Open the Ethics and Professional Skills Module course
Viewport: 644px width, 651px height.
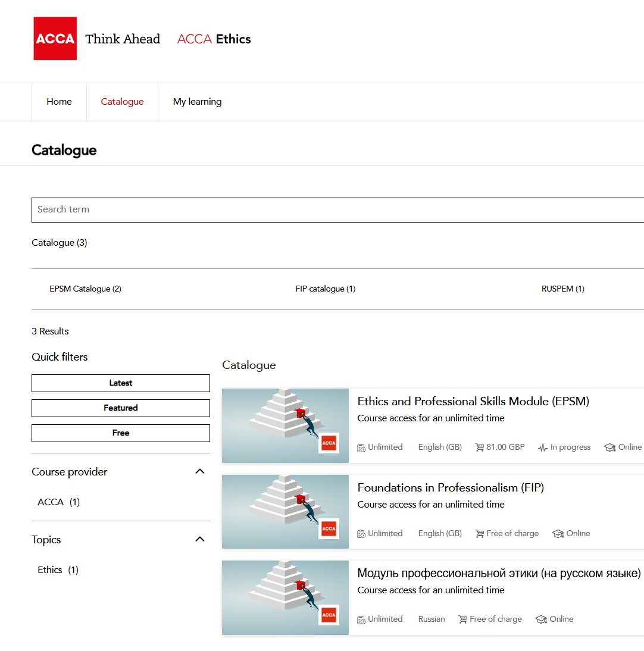(473, 402)
